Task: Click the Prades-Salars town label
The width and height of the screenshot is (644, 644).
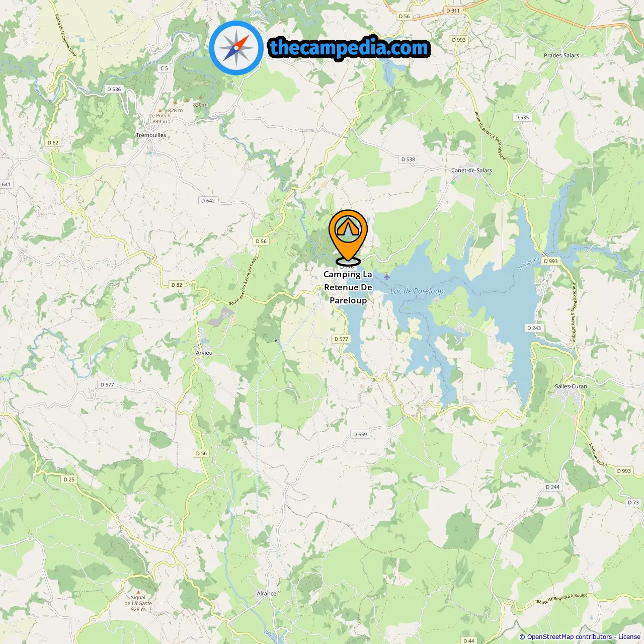Action: 561,55
